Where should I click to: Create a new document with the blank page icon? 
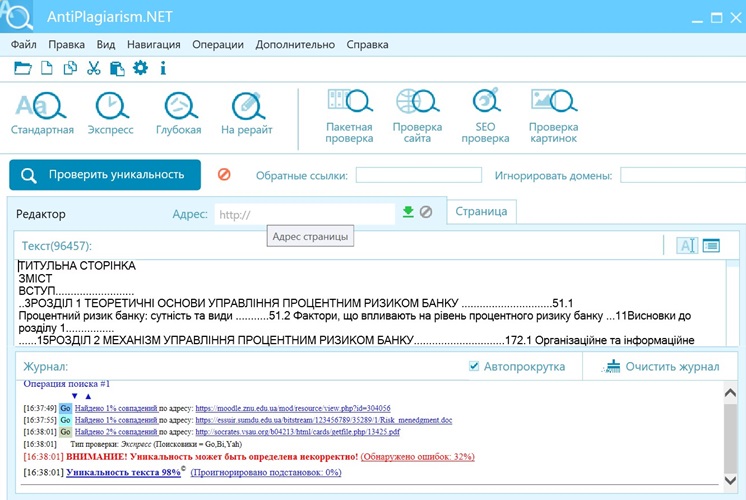[47, 69]
